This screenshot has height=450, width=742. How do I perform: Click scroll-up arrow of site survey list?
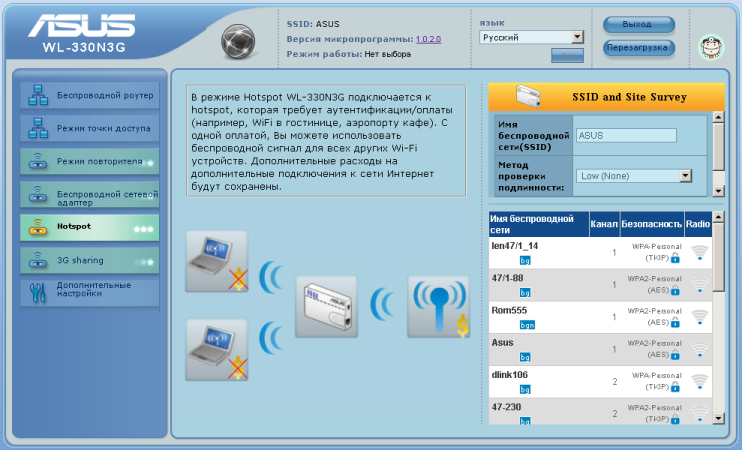(718, 217)
